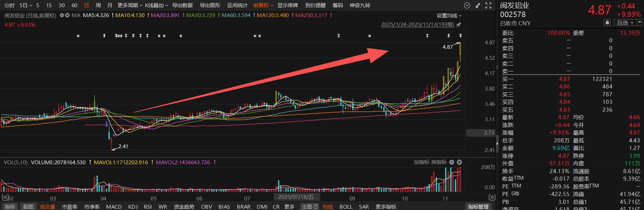Remove the MA indicator with X icon
Image resolution: width=644 pixels, height=210 pixels.
point(67,15)
